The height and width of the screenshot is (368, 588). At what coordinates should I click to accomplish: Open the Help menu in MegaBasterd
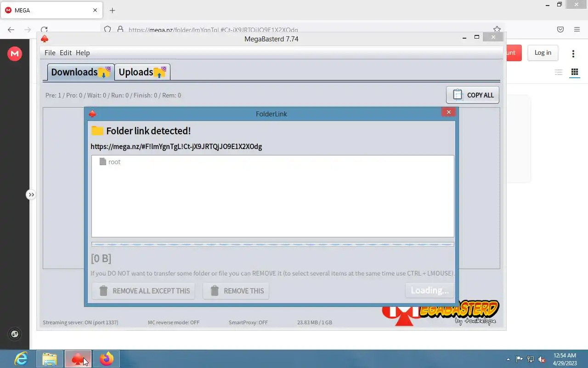[x=83, y=53]
